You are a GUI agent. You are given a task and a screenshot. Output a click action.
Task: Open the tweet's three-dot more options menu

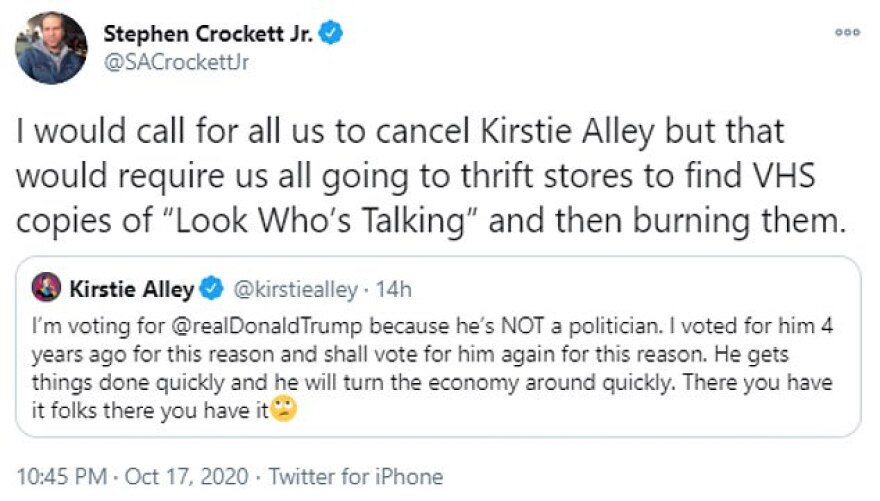pos(847,32)
